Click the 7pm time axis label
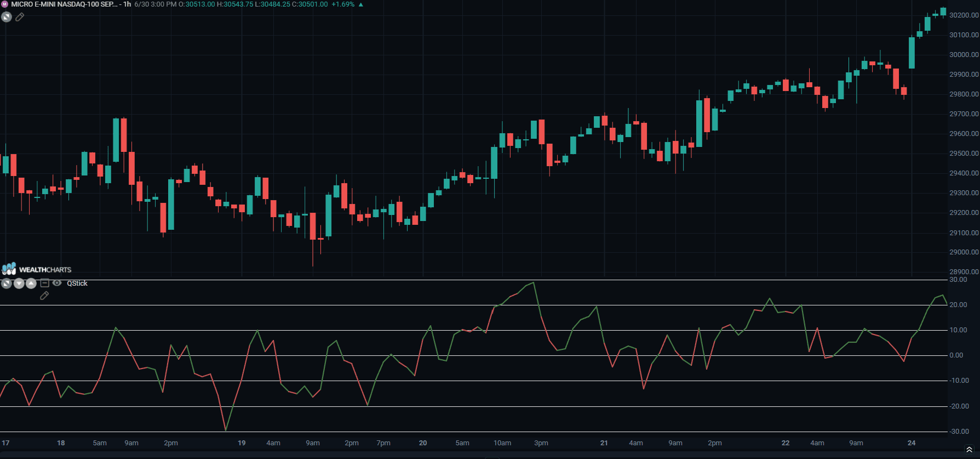The image size is (980, 459). 383,443
